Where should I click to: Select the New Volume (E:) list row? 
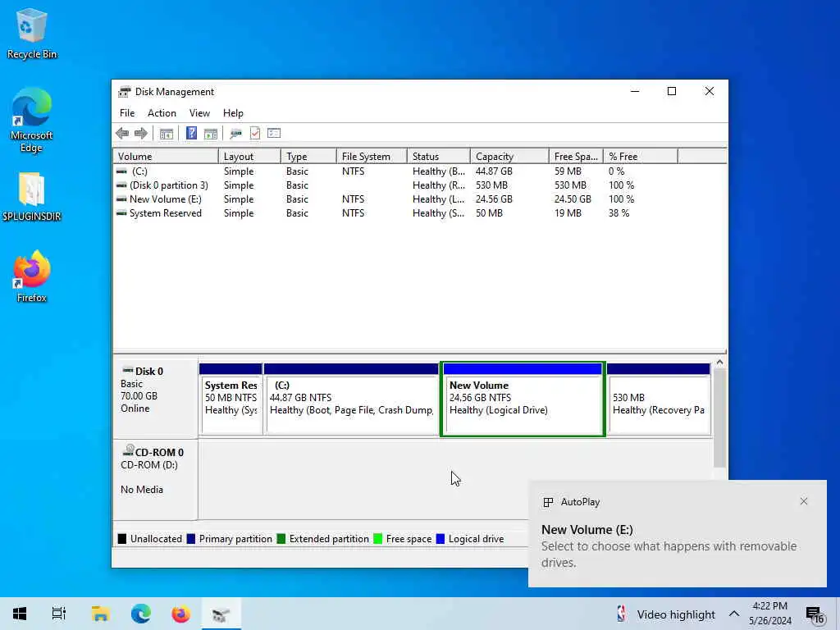pyautogui.click(x=420, y=199)
